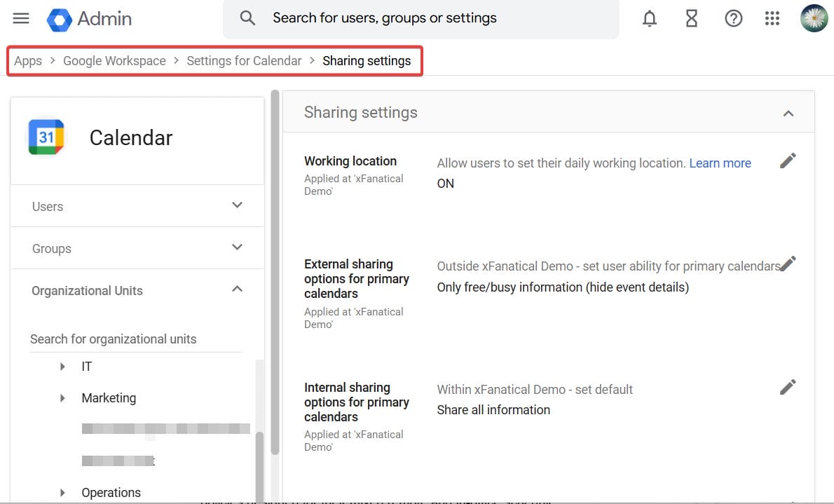Click Internal sharing options for primary calendars
834x504 pixels.
click(356, 402)
